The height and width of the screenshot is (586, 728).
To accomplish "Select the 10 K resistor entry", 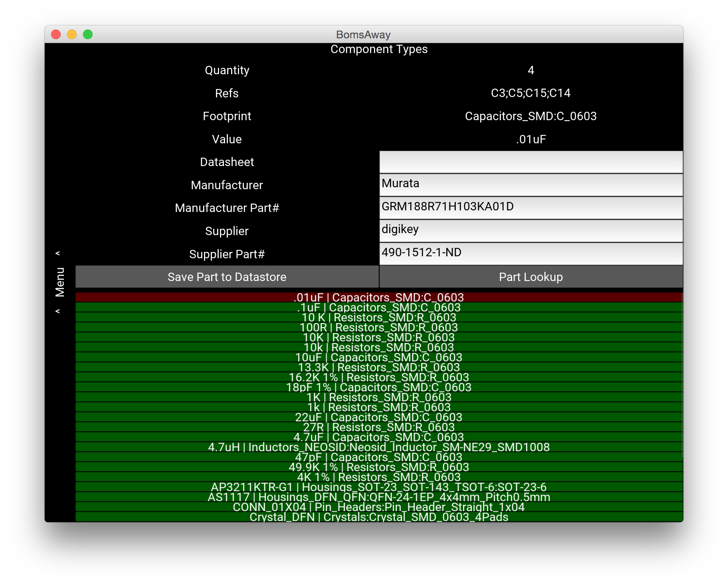I will pyautogui.click(x=379, y=317).
